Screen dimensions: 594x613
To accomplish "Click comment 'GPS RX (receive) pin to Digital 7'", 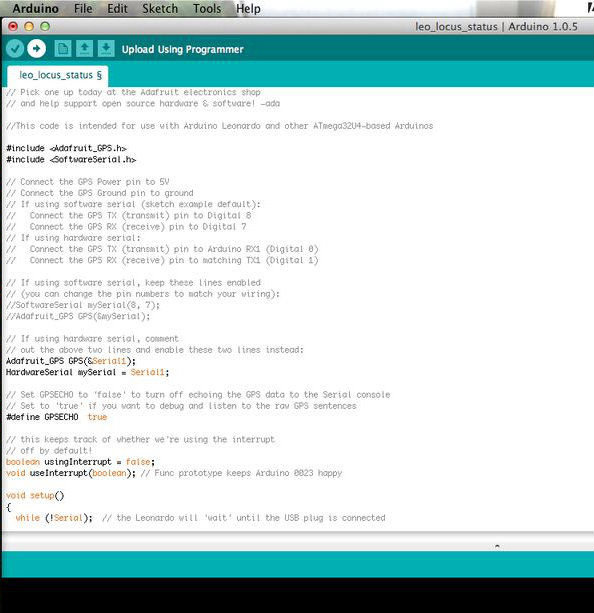I will 126,227.
